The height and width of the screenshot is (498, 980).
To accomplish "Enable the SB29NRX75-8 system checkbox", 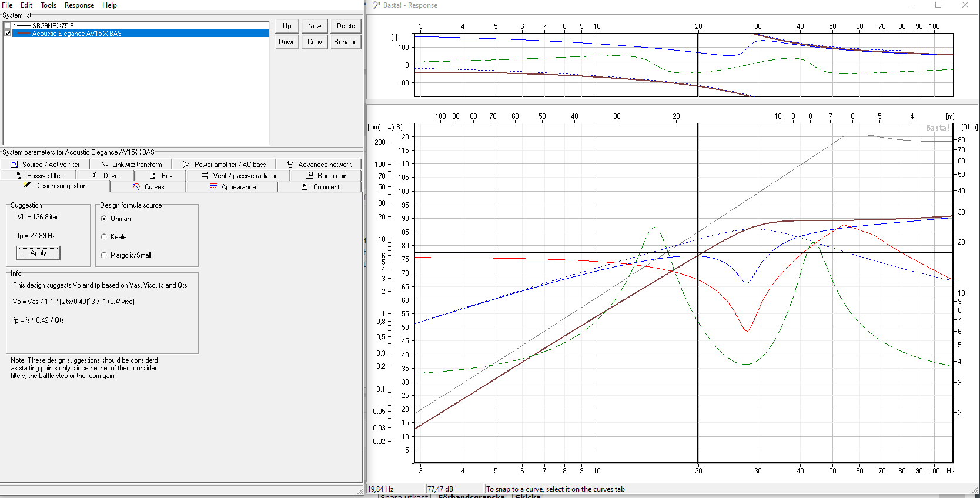I will (8, 26).
